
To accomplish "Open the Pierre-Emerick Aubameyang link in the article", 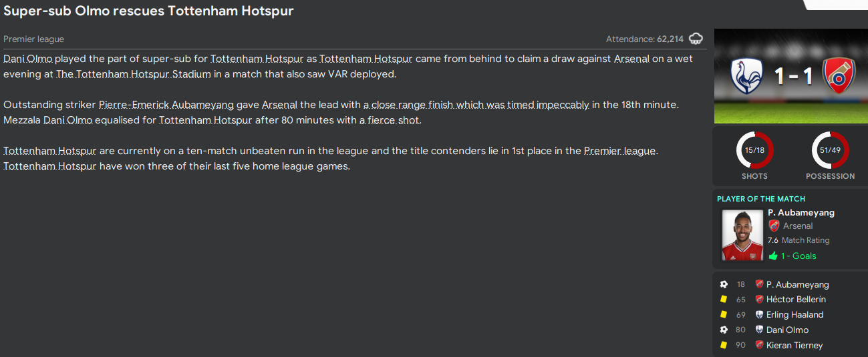I will click(x=166, y=105).
